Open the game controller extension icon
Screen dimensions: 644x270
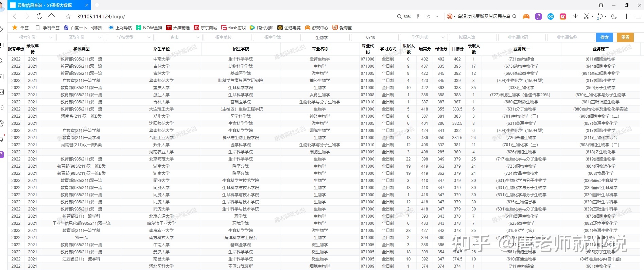[526, 16]
